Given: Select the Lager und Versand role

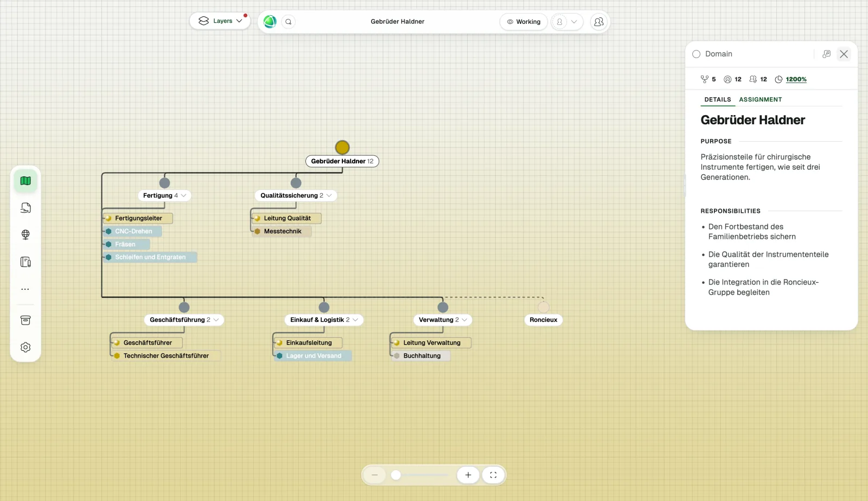Looking at the screenshot, I should pyautogui.click(x=313, y=356).
